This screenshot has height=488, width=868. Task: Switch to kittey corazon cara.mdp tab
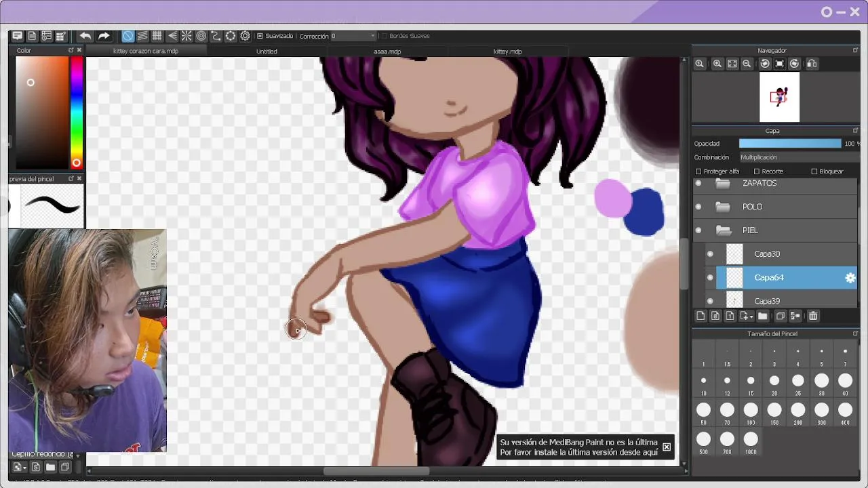coord(146,52)
